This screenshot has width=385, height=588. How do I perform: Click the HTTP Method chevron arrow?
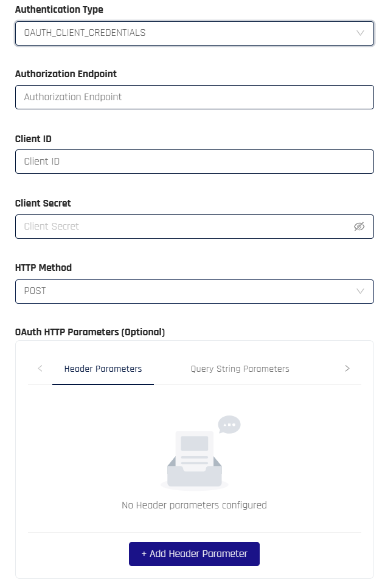tap(360, 291)
